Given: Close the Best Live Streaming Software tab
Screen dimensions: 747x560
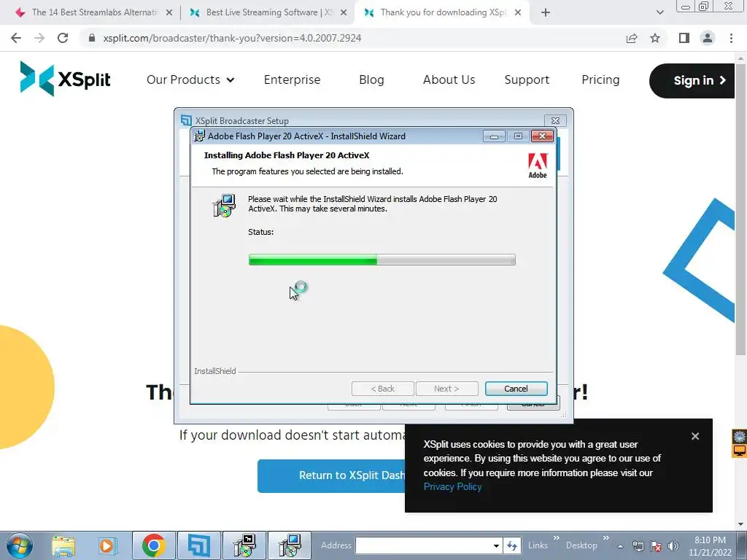Looking at the screenshot, I should (x=344, y=12).
